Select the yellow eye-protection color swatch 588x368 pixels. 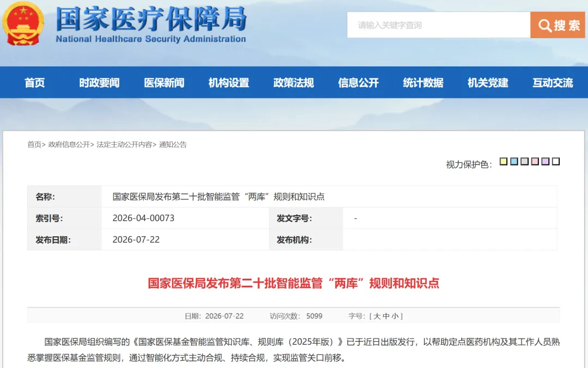point(504,161)
